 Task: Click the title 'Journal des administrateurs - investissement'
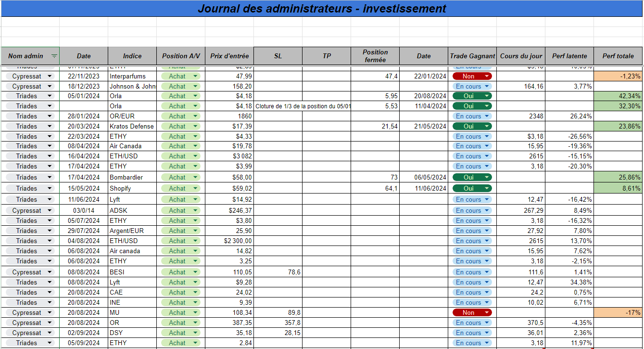[322, 9]
